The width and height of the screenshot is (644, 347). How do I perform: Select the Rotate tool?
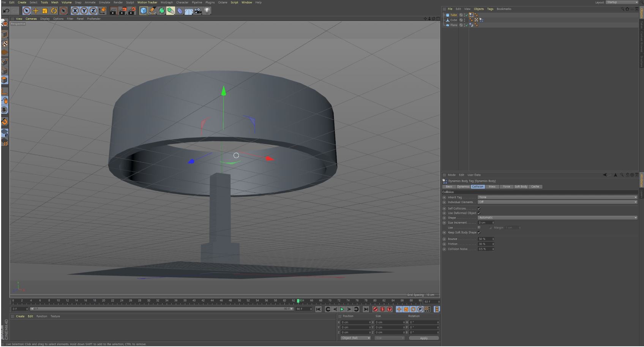click(54, 11)
